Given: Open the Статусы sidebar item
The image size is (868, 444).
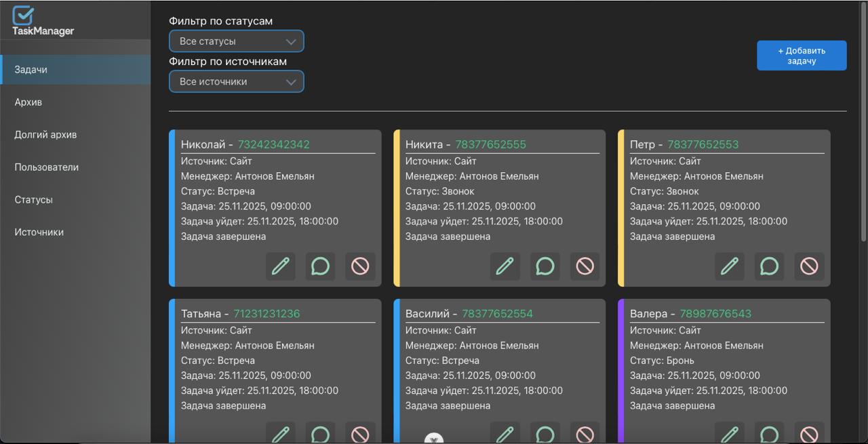Looking at the screenshot, I should click(x=34, y=200).
